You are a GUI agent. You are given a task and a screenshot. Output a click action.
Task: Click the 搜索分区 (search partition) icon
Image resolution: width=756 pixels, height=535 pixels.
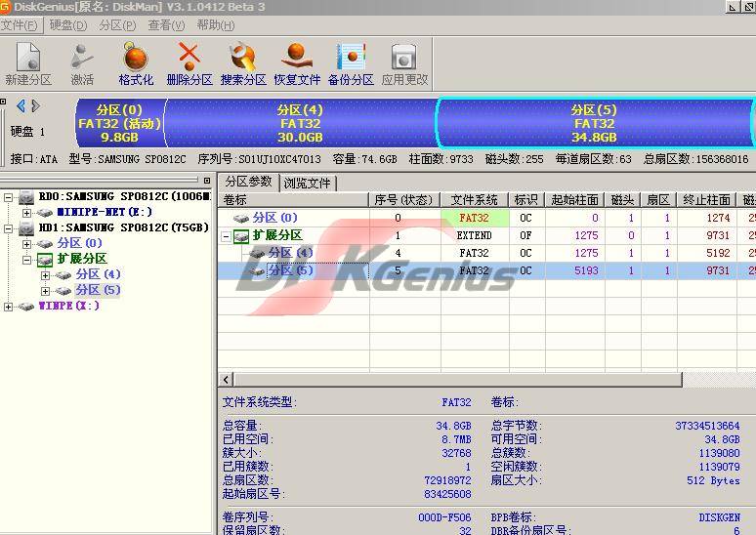(x=243, y=57)
